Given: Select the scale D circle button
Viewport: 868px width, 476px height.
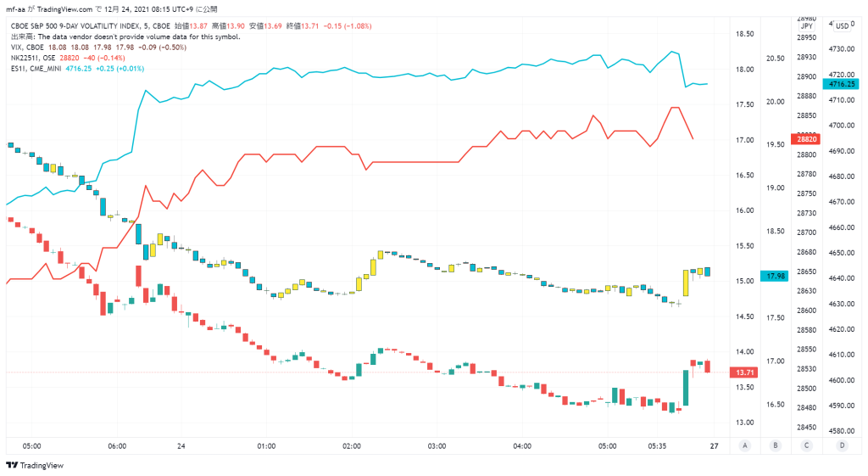Looking at the screenshot, I should 842,445.
